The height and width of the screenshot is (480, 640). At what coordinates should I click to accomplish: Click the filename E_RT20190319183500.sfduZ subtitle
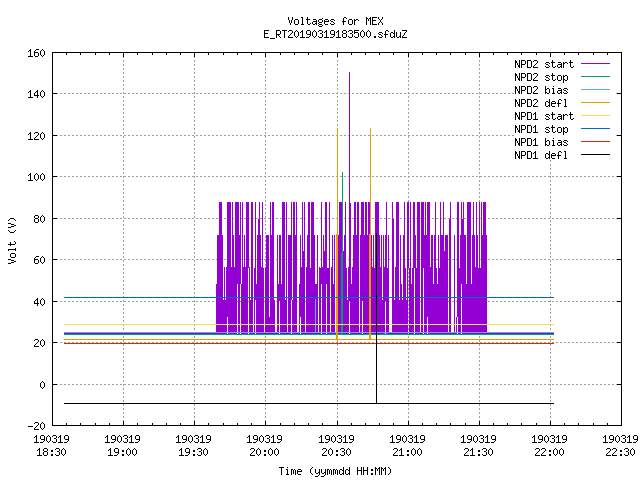point(335,34)
